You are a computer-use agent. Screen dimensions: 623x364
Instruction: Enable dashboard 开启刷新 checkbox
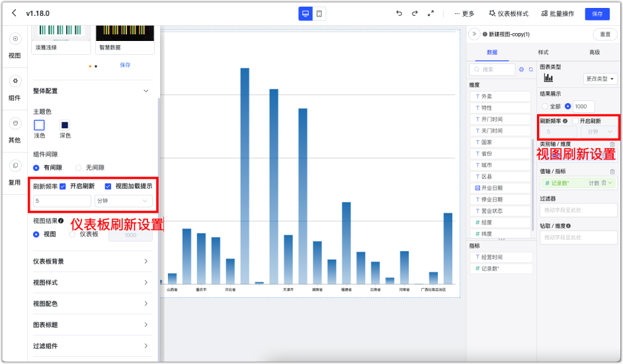(x=63, y=186)
